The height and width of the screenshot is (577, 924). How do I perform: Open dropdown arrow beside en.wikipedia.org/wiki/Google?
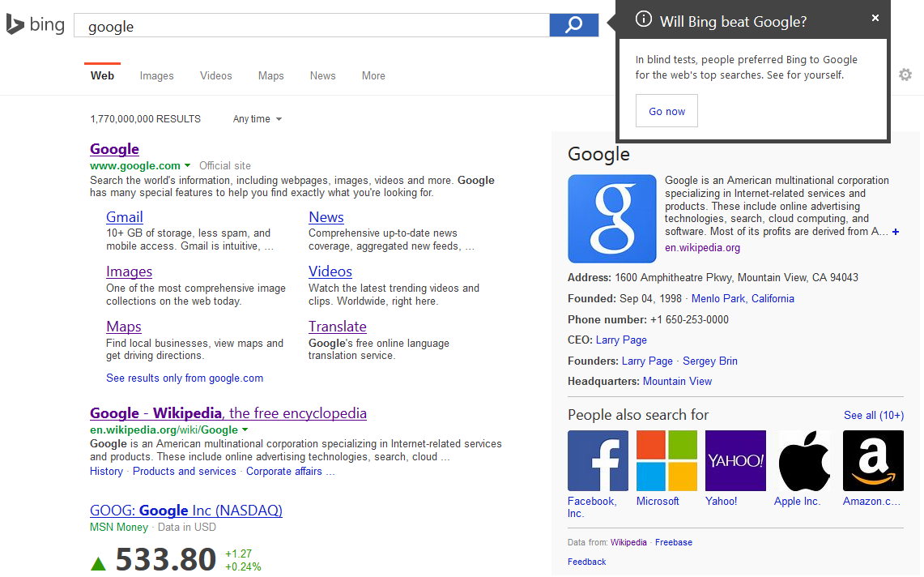pyautogui.click(x=245, y=430)
